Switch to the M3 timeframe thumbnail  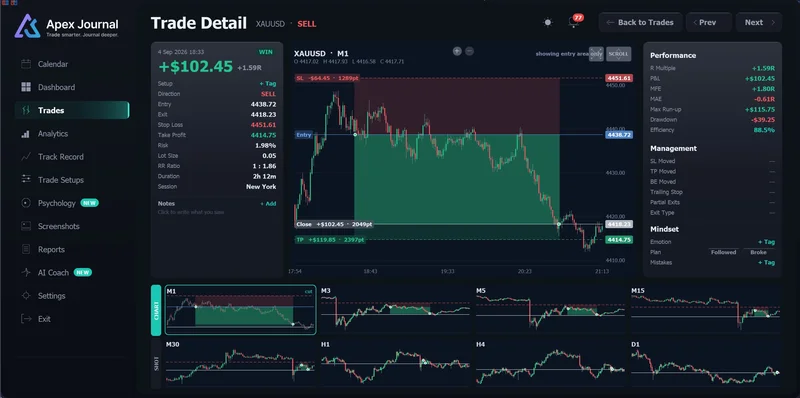[x=395, y=310]
